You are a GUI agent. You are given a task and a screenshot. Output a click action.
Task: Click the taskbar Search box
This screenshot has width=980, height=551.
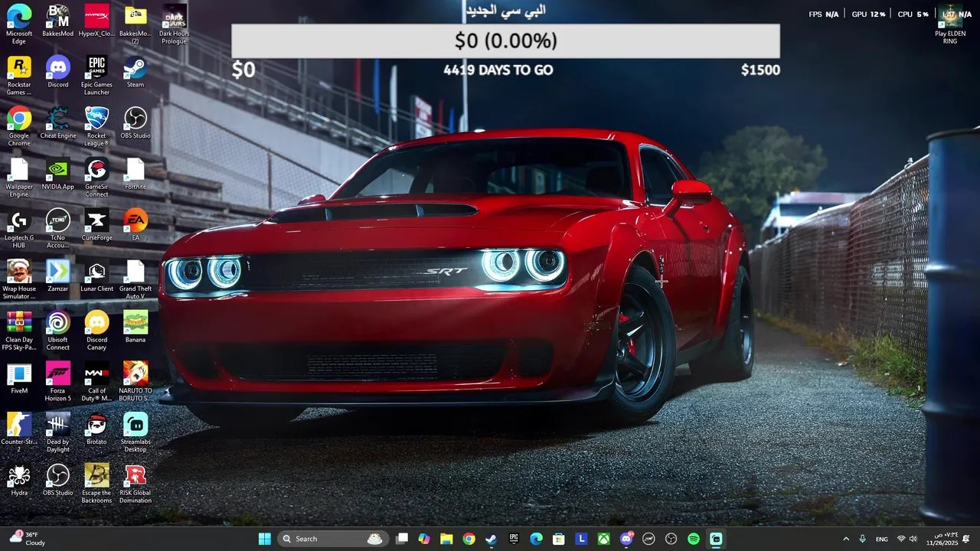332,539
